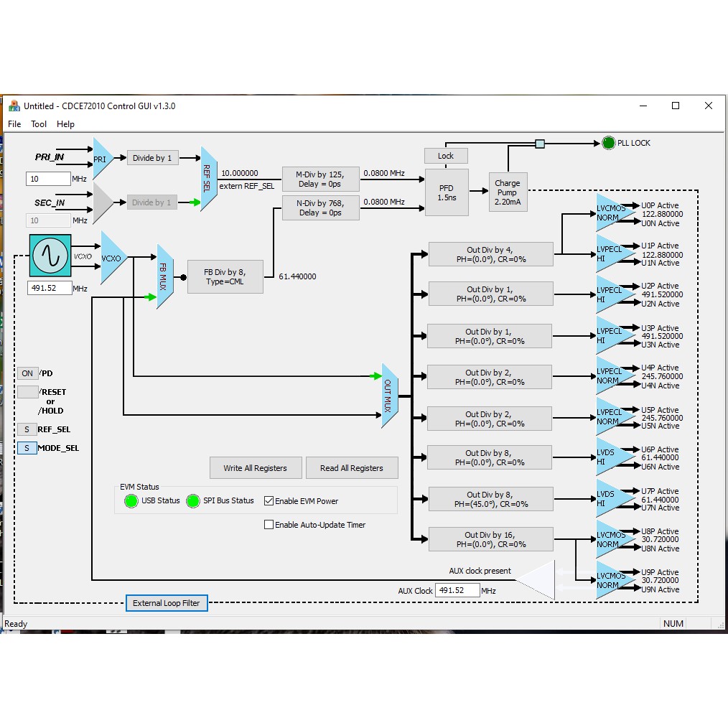This screenshot has height=728, width=728.
Task: Click the Write All Registers button
Action: coord(255,468)
